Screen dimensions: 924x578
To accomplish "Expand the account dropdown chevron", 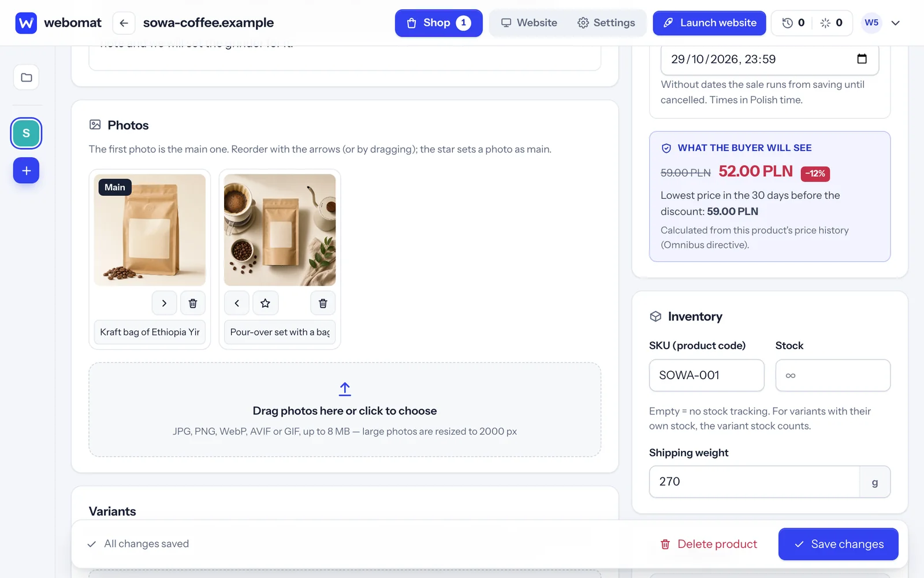I will tap(896, 23).
